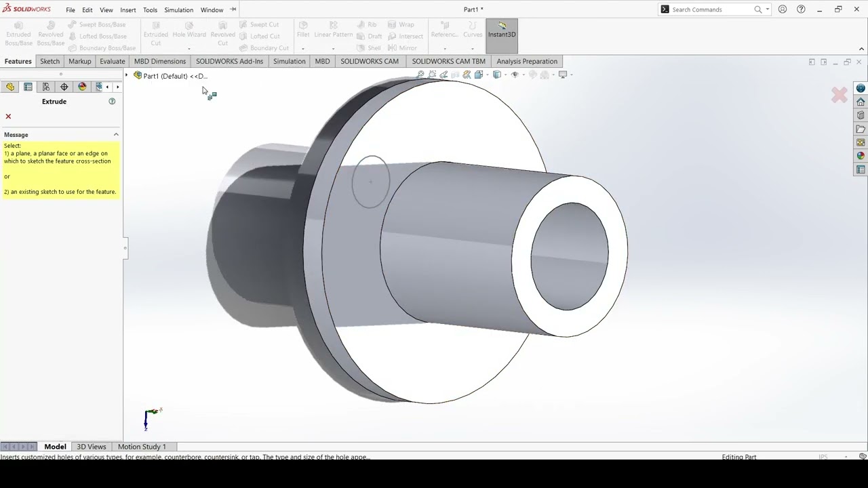Open the DisplayManager color ball tab
The height and width of the screenshot is (488, 868).
(x=82, y=87)
